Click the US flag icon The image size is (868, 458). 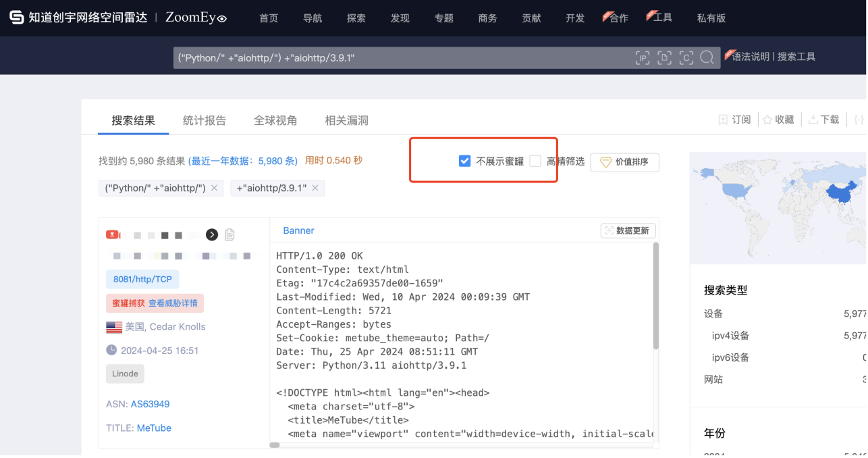click(x=114, y=327)
